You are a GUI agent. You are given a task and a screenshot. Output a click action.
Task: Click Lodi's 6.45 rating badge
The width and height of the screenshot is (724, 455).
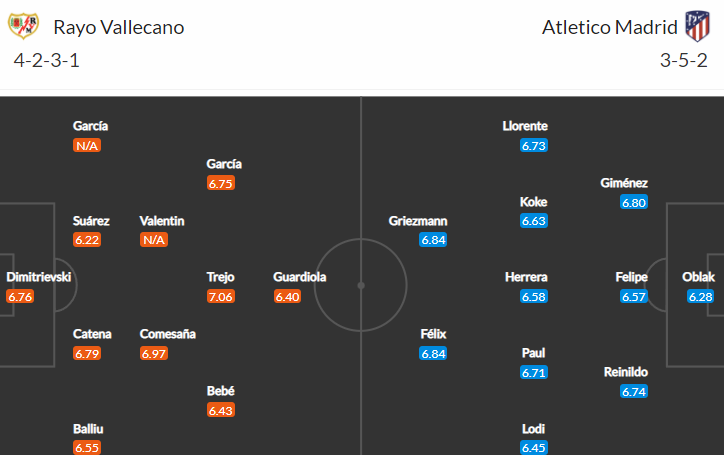(534, 448)
